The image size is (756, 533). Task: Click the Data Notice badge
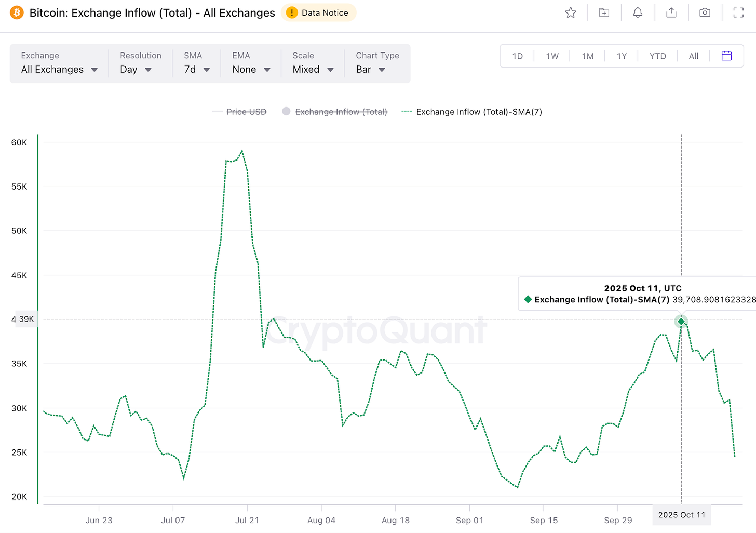coord(318,13)
